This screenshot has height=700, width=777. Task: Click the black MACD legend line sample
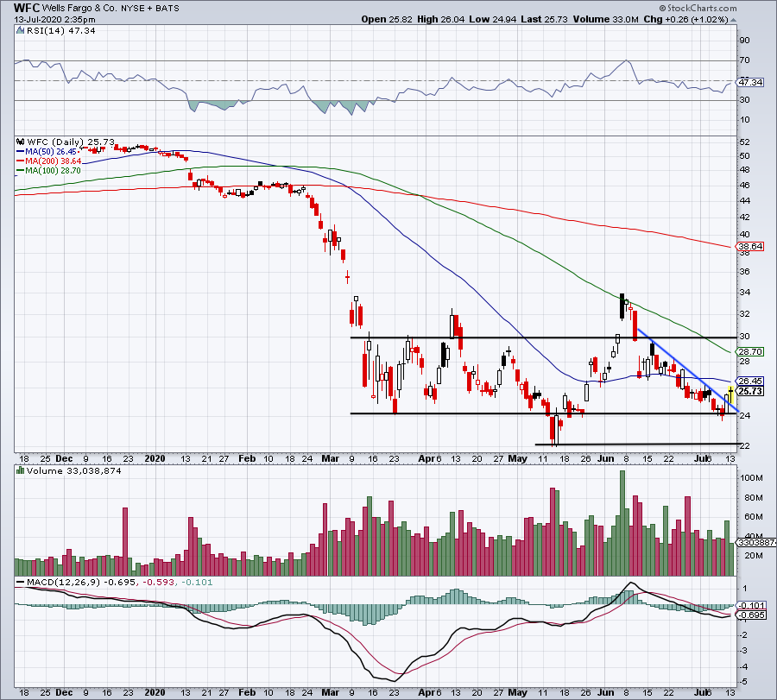tap(21, 582)
